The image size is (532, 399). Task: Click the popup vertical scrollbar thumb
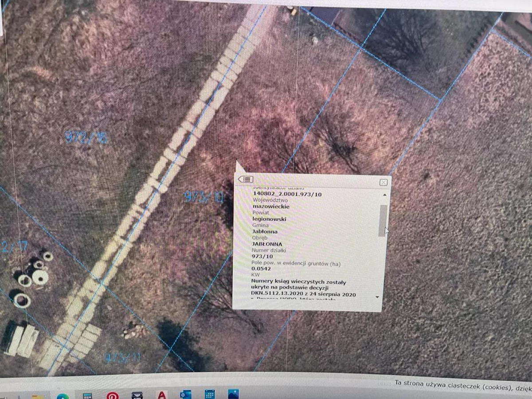pyautogui.click(x=383, y=220)
